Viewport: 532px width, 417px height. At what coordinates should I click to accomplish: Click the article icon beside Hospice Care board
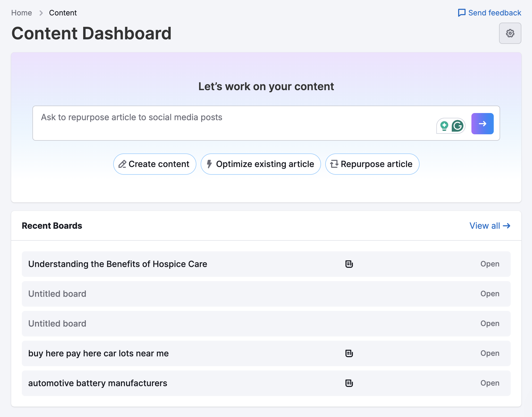pos(349,264)
